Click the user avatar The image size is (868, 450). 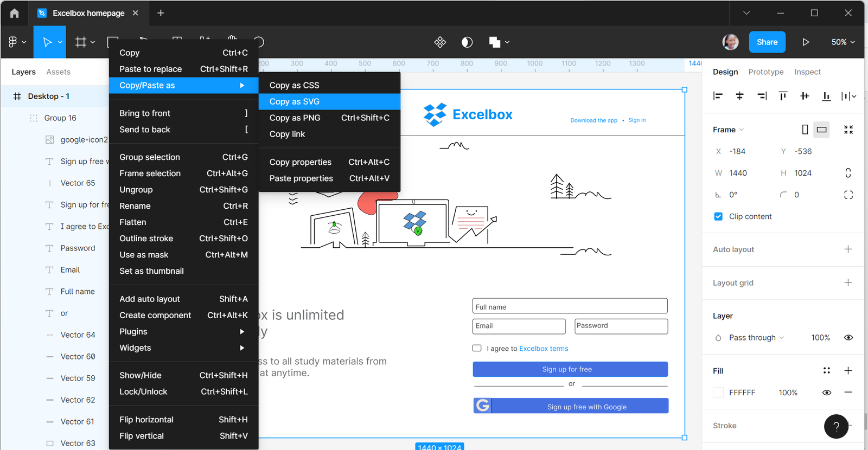coord(730,42)
